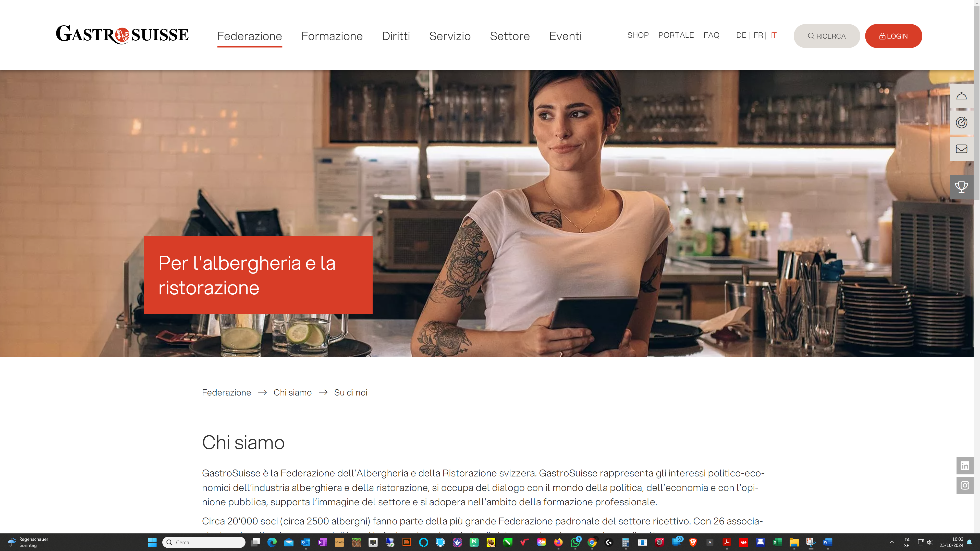Open WhatsApp from the taskbar
The height and width of the screenshot is (551, 980).
574,542
